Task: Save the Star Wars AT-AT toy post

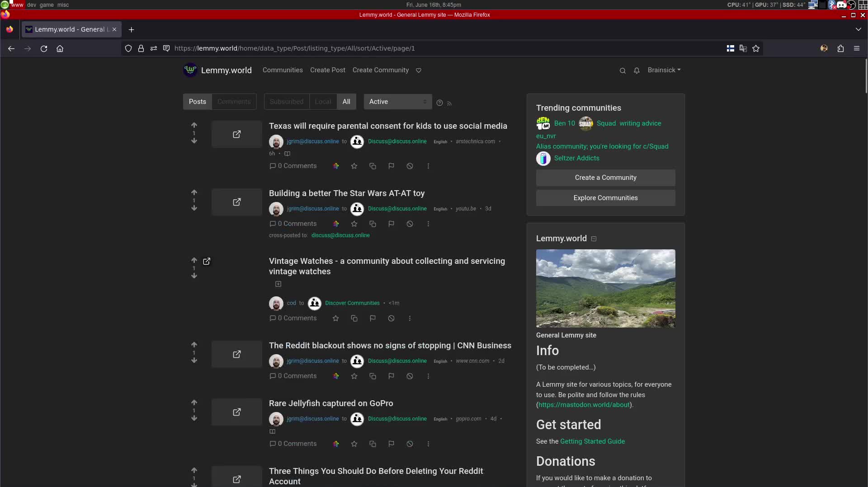Action: (x=354, y=224)
